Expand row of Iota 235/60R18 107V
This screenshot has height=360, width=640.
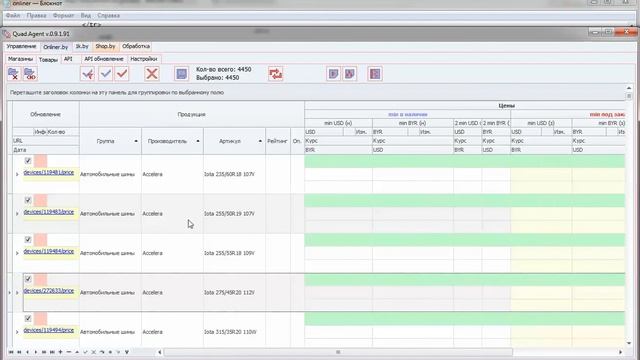(17, 174)
